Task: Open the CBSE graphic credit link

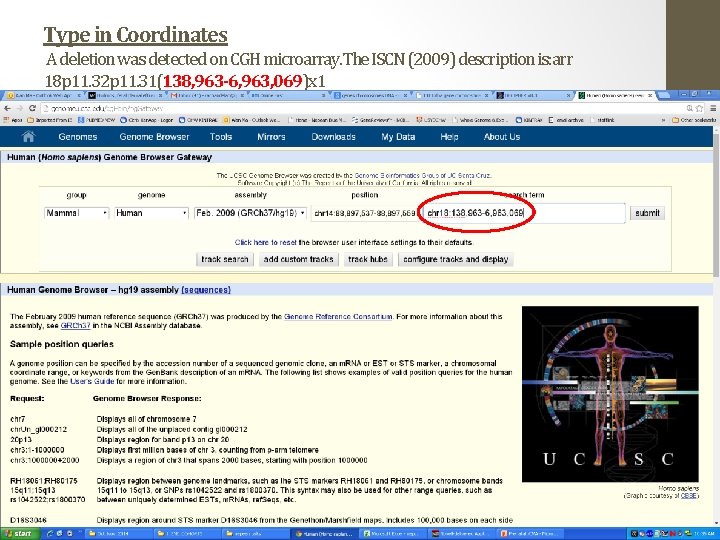Action: click(x=688, y=496)
